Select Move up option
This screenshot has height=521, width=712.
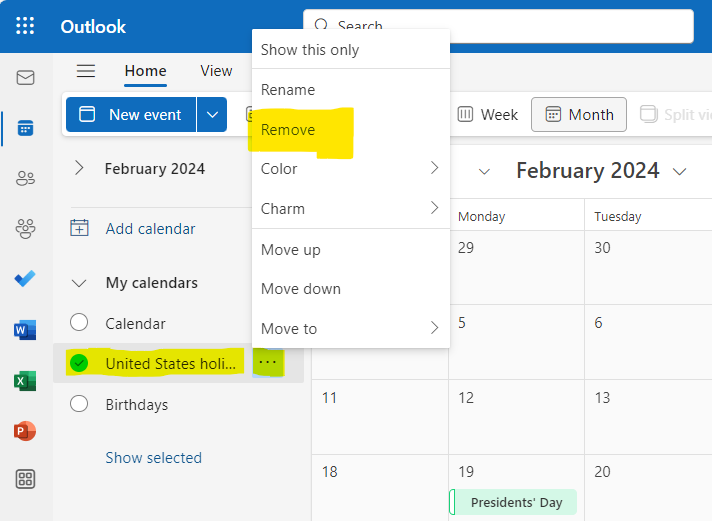coord(351,249)
